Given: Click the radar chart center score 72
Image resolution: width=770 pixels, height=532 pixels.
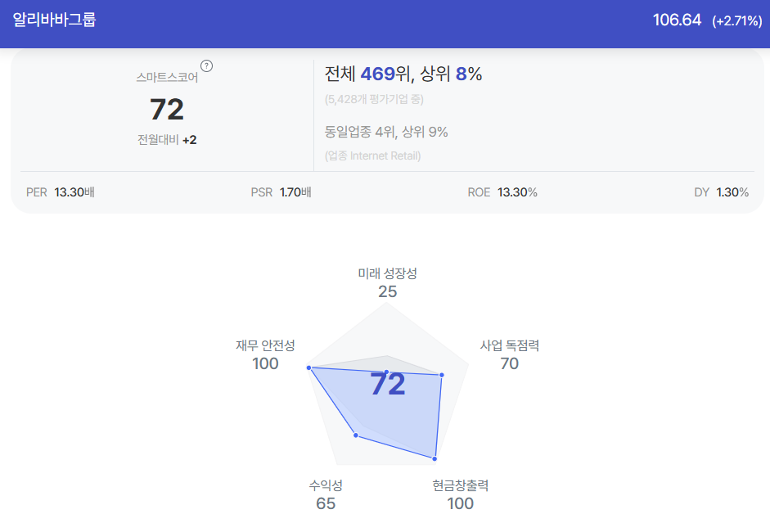Looking at the screenshot, I should 388,384.
